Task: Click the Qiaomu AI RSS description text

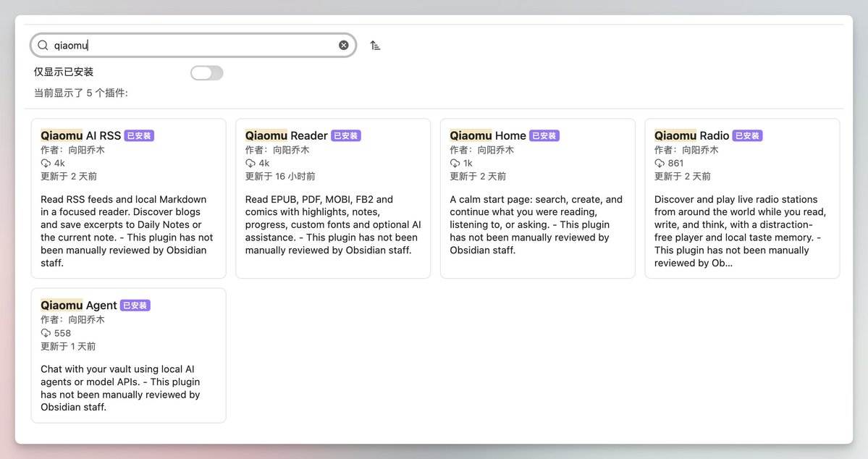Action: (x=127, y=231)
